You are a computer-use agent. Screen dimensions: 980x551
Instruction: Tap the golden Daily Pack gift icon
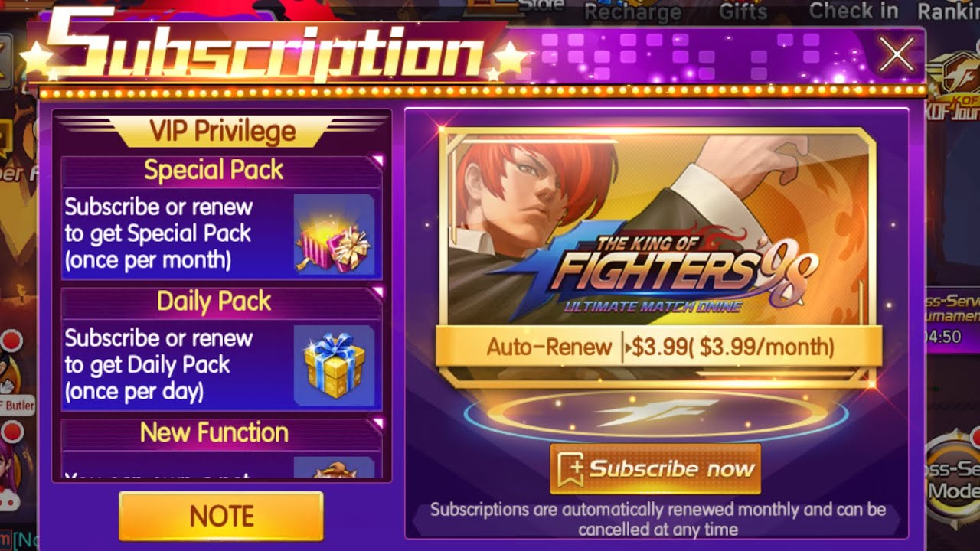click(334, 366)
